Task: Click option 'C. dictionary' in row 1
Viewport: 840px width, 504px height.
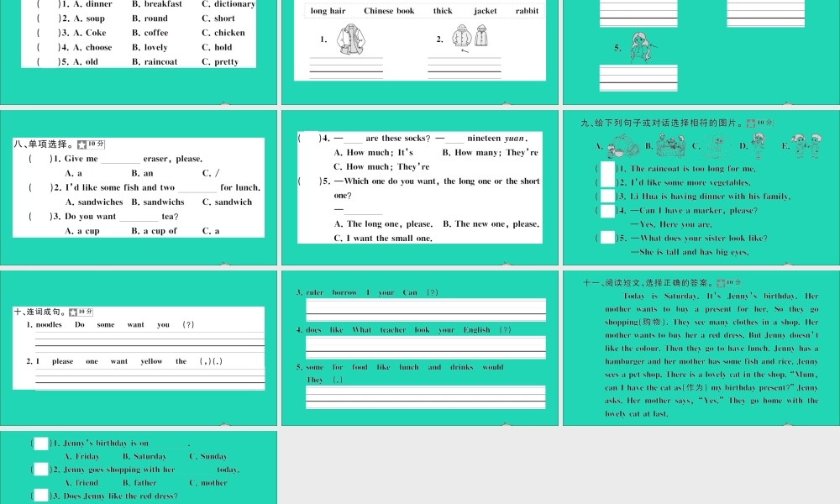Action: point(228,4)
